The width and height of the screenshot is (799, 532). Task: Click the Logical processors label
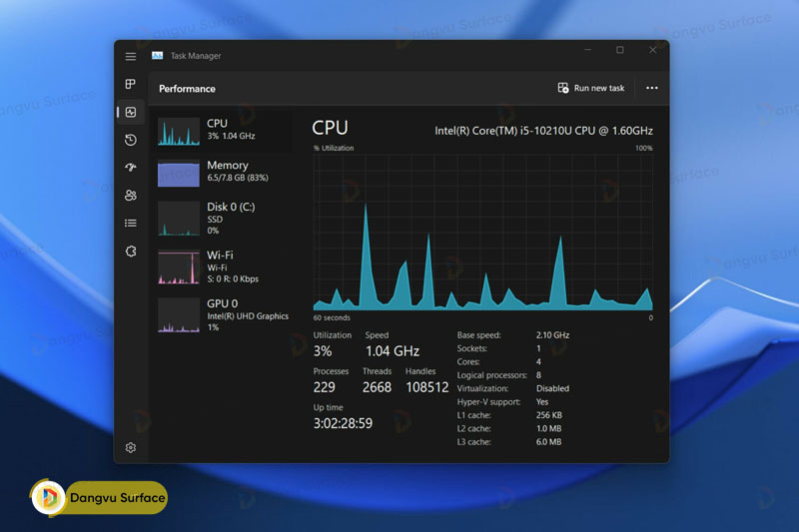491,375
